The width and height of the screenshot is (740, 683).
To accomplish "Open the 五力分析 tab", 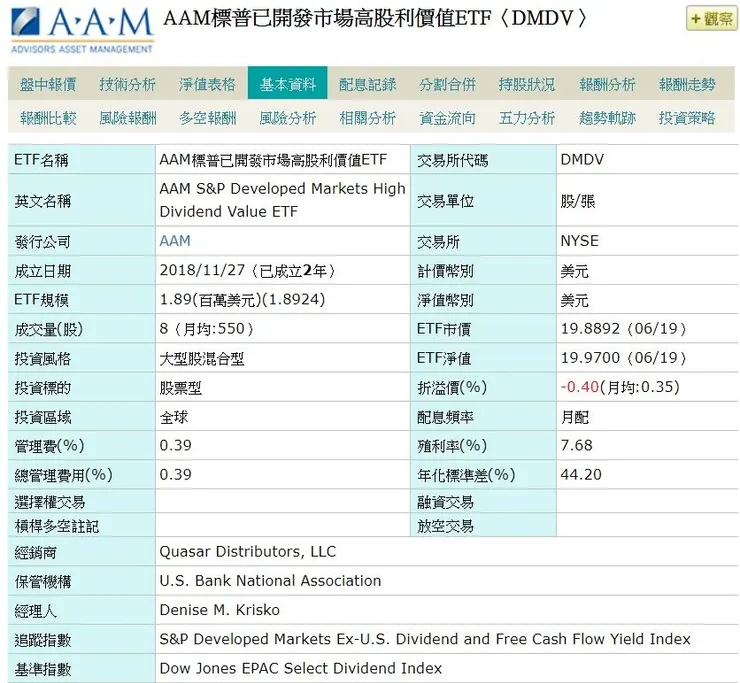I will point(527,118).
